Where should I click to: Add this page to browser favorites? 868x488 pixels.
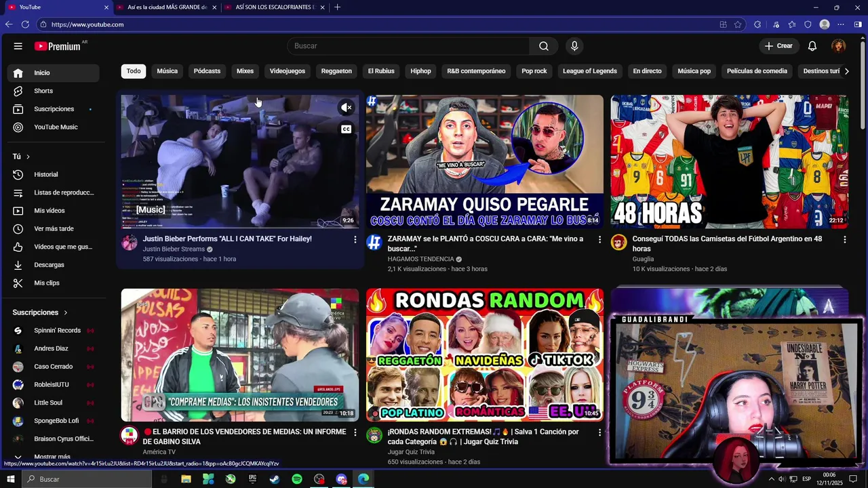click(738, 24)
